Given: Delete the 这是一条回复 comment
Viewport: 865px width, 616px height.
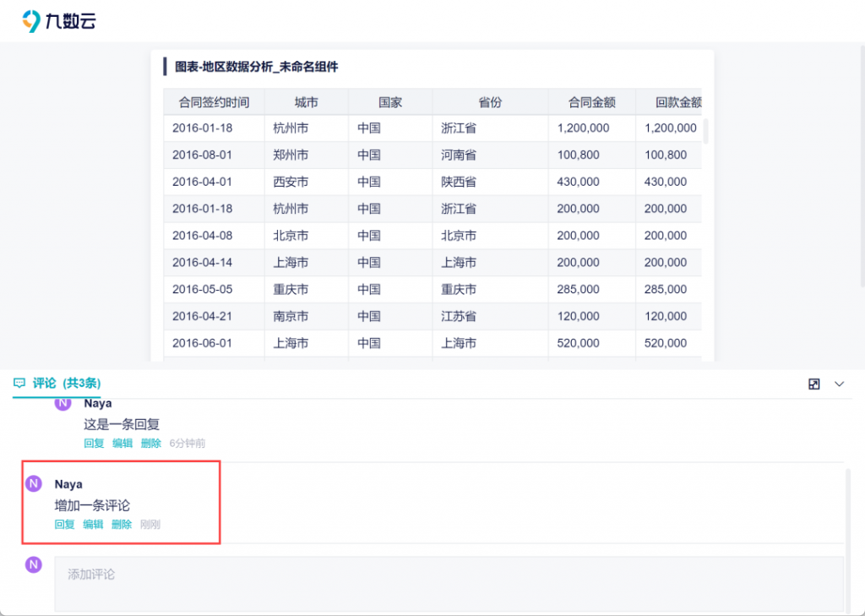Looking at the screenshot, I should point(151,444).
